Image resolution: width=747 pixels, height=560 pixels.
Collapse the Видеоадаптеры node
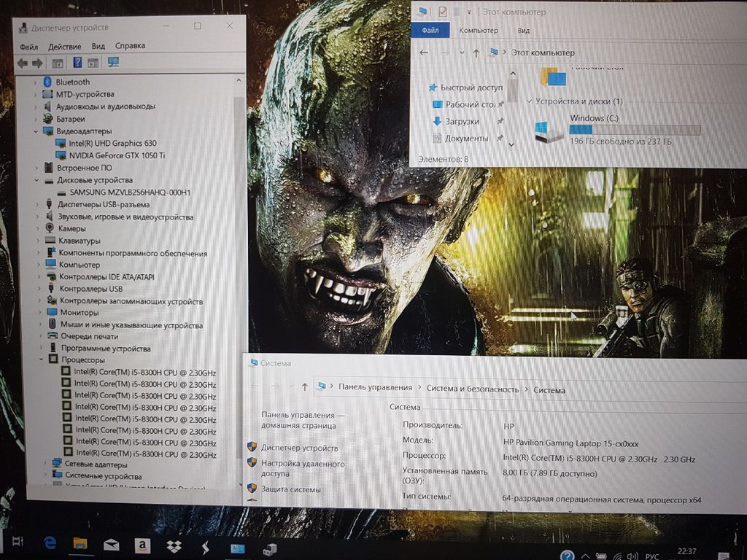point(36,131)
